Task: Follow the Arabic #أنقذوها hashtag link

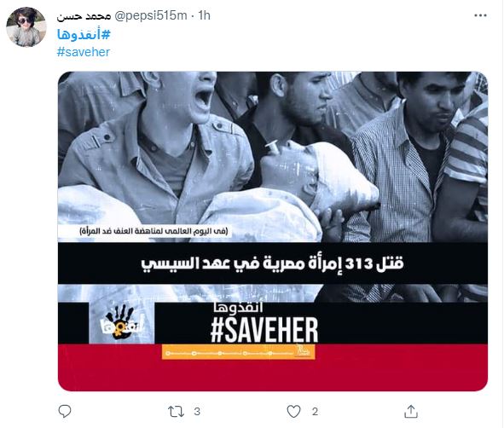Action: click(x=84, y=34)
